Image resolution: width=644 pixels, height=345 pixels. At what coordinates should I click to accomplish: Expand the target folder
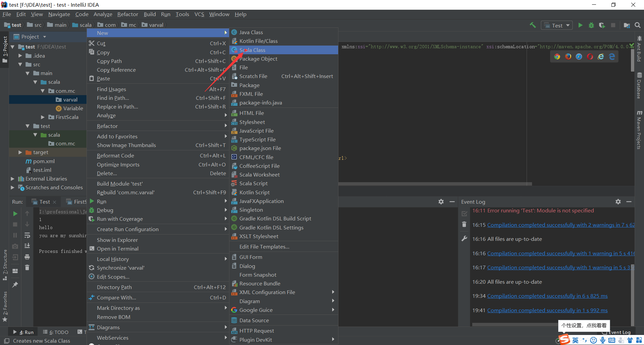(x=20, y=152)
